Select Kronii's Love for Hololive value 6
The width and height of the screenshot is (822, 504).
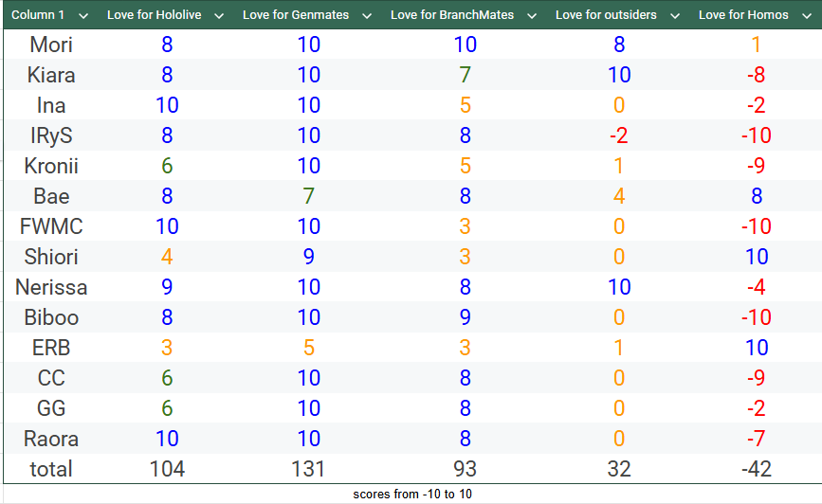click(x=167, y=166)
